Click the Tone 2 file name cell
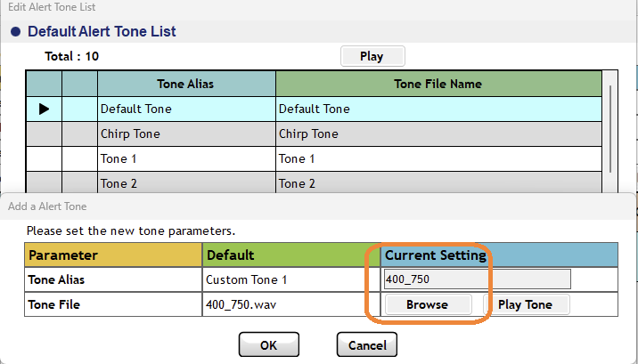The image size is (638, 364). 438,182
